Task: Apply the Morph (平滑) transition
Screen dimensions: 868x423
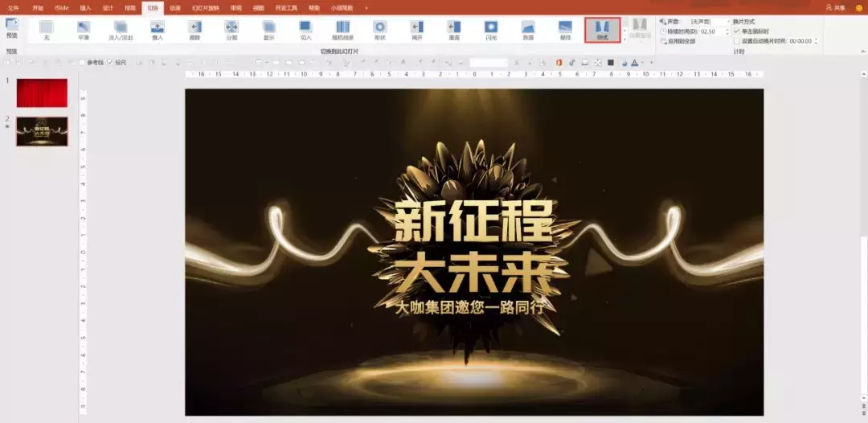Action: coord(84,29)
